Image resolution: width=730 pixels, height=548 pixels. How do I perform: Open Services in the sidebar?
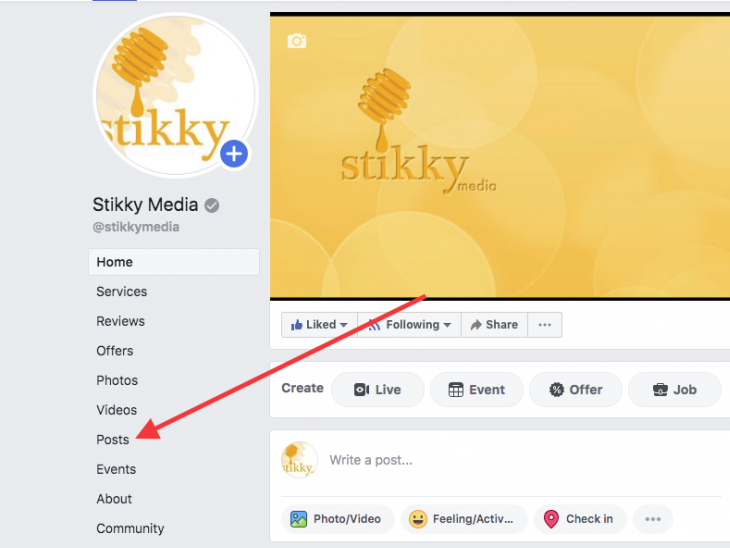(x=122, y=291)
